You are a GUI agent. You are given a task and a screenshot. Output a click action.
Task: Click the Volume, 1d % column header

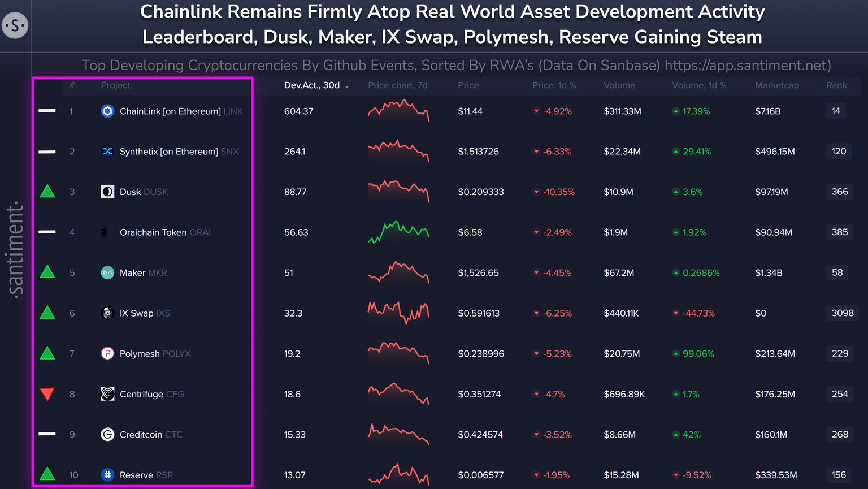pos(699,85)
